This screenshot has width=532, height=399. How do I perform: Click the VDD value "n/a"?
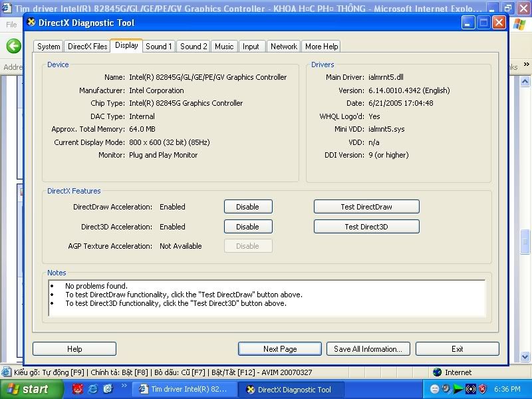click(x=374, y=142)
